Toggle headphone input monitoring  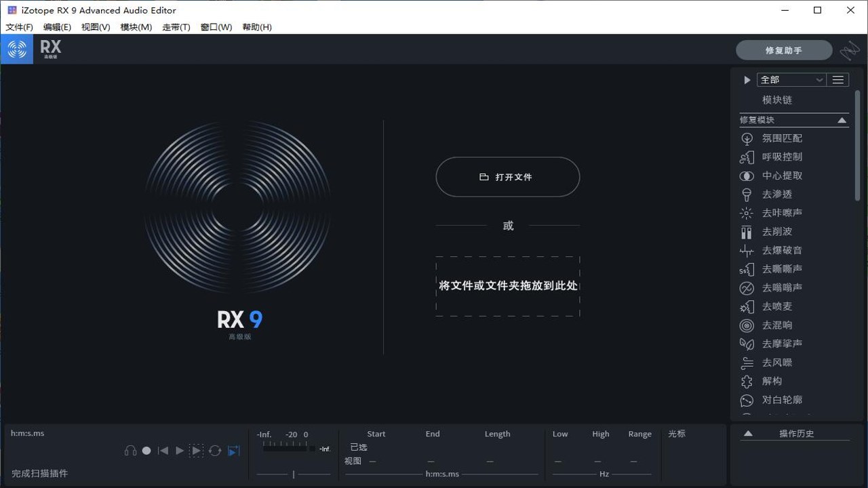pos(130,451)
